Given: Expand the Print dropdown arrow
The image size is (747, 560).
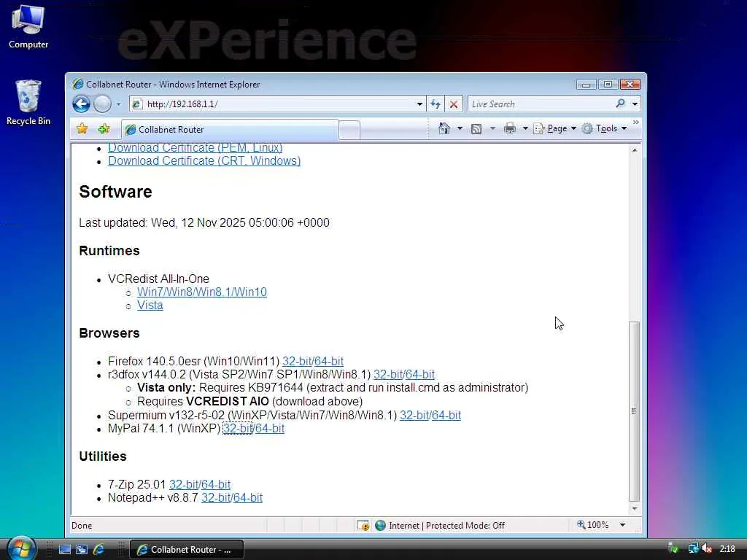Looking at the screenshot, I should pos(525,128).
